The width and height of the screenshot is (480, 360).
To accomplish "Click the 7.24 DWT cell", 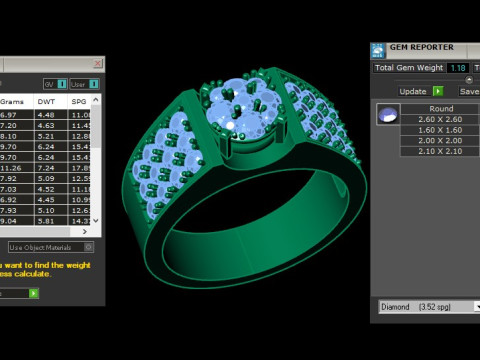I will pos(51,168).
